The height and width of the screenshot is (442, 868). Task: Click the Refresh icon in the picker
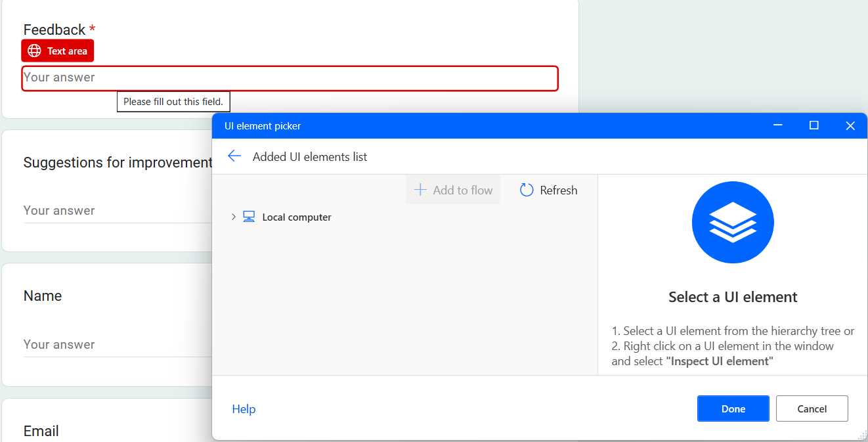tap(527, 190)
